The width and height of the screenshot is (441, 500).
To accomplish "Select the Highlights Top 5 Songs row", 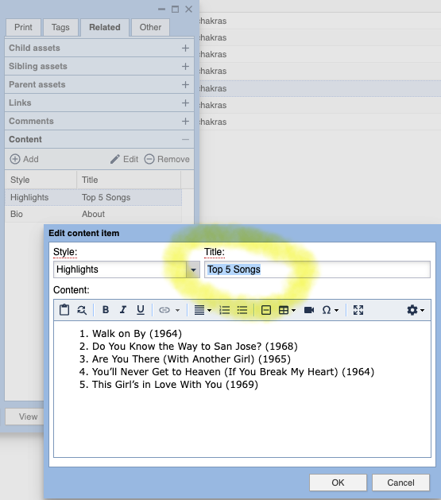I will (x=93, y=197).
